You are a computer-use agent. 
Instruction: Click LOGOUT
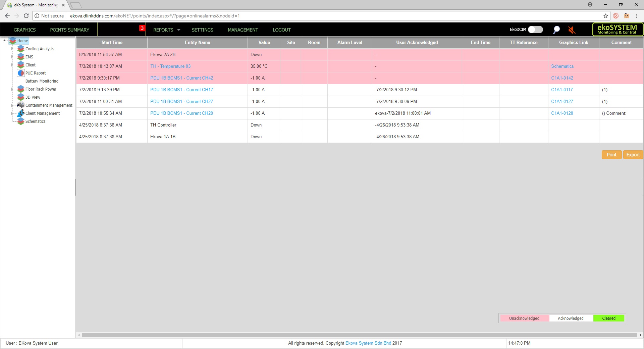coord(282,30)
